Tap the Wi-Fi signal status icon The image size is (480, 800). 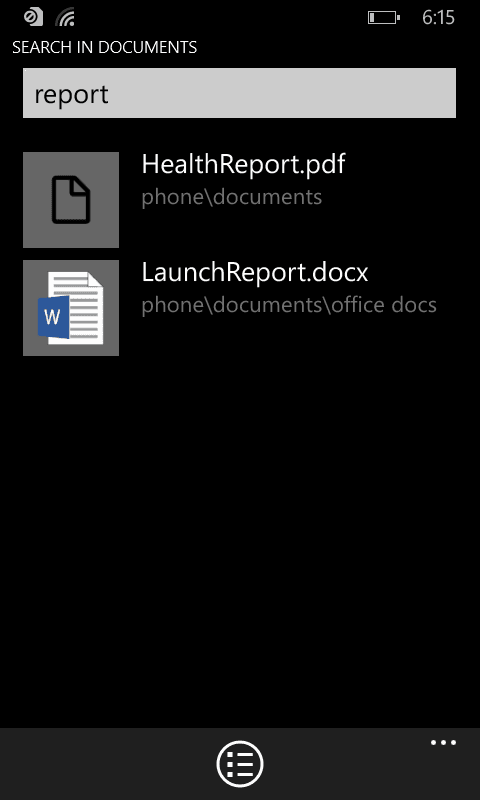click(x=65, y=17)
